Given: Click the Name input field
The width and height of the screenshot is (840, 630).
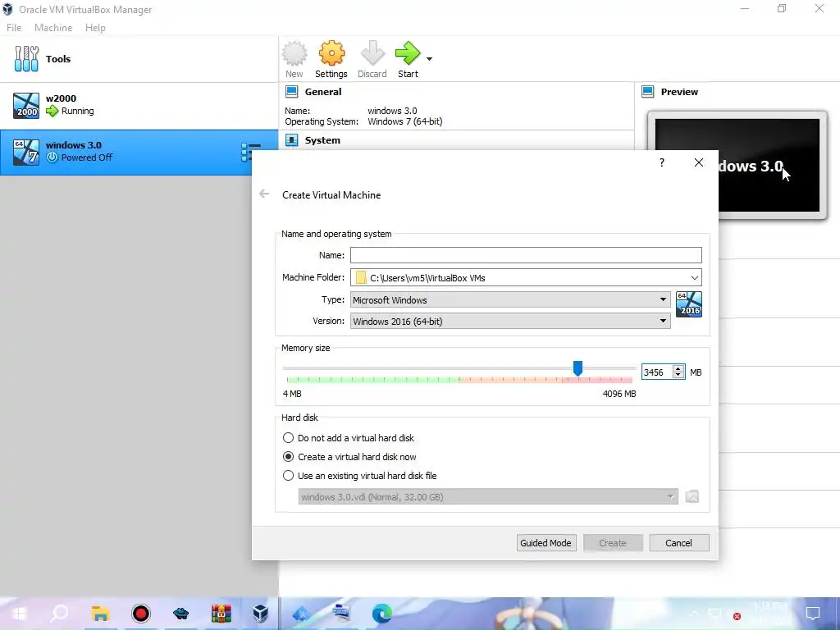Looking at the screenshot, I should pyautogui.click(x=526, y=255).
